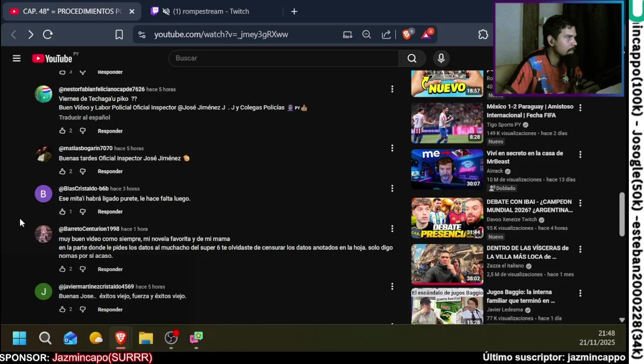Click the Brave browser taskbar icon
The image size is (644, 364).
[121, 338]
